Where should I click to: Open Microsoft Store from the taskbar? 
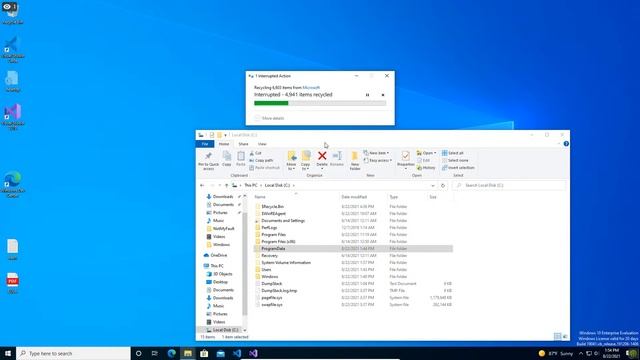204,353
